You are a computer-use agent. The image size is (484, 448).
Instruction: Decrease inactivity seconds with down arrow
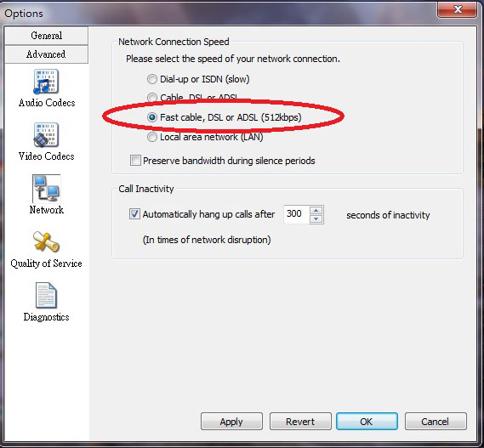316,218
